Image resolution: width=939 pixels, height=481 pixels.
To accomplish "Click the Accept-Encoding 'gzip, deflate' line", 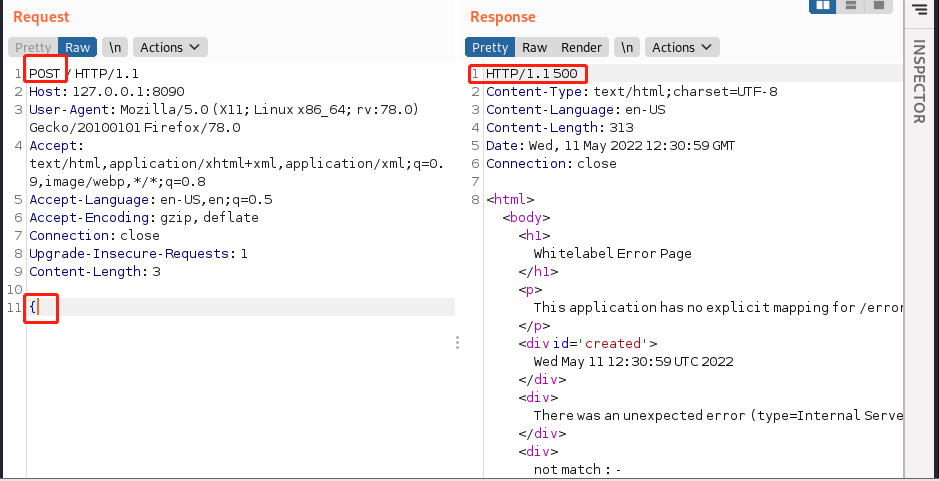I will coord(144,217).
